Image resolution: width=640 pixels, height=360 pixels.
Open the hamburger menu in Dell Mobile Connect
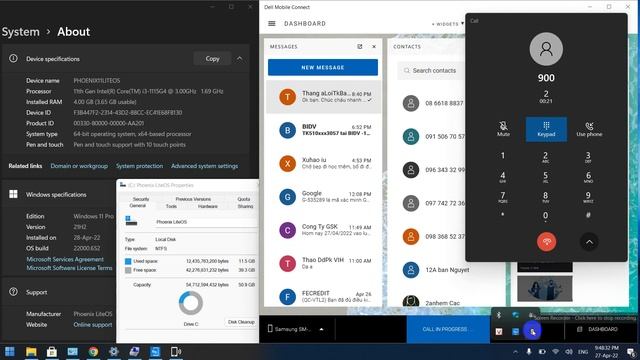pos(272,24)
